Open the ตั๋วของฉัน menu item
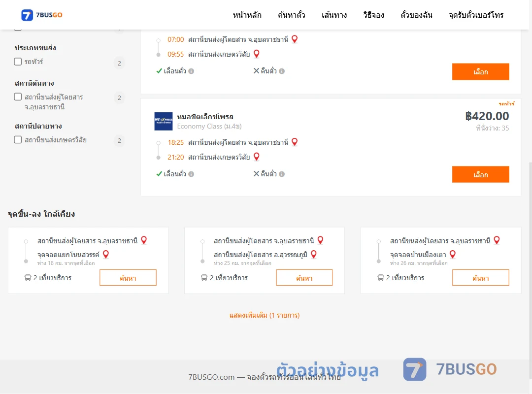 click(416, 15)
